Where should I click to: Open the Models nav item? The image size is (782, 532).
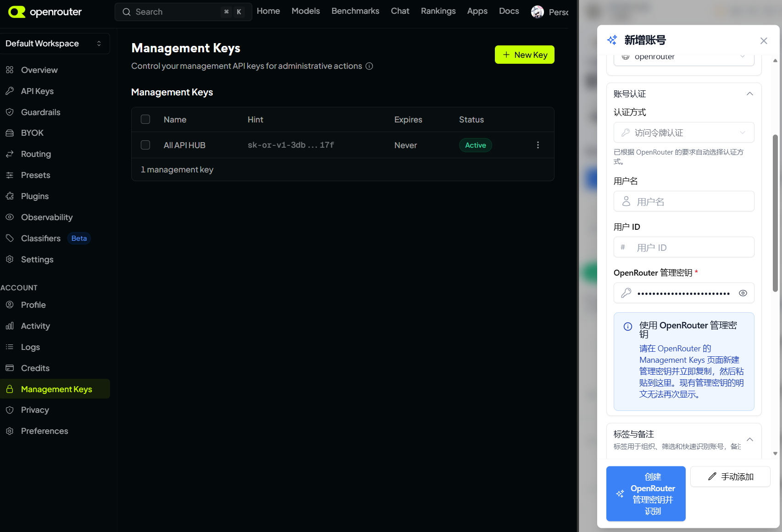(x=306, y=11)
